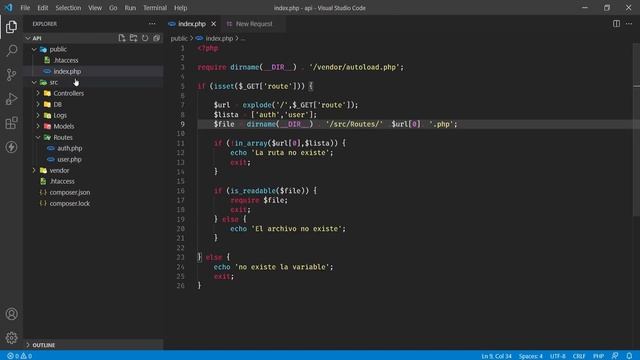
Task: Change language mode via PHP indicator
Action: 598,356
